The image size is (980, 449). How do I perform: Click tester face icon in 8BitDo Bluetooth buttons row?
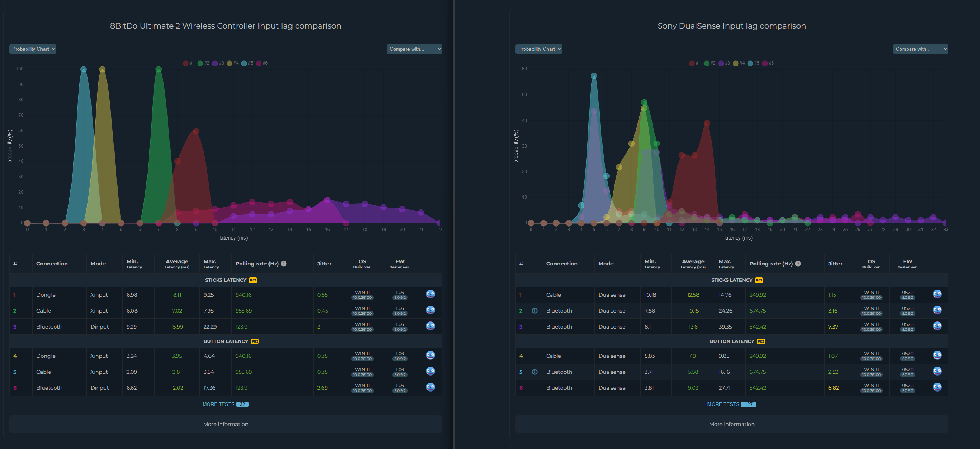430,387
